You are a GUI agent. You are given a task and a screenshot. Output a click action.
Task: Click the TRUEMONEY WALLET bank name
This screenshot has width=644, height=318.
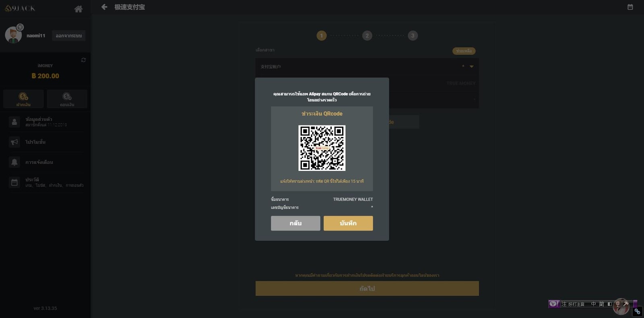click(353, 200)
